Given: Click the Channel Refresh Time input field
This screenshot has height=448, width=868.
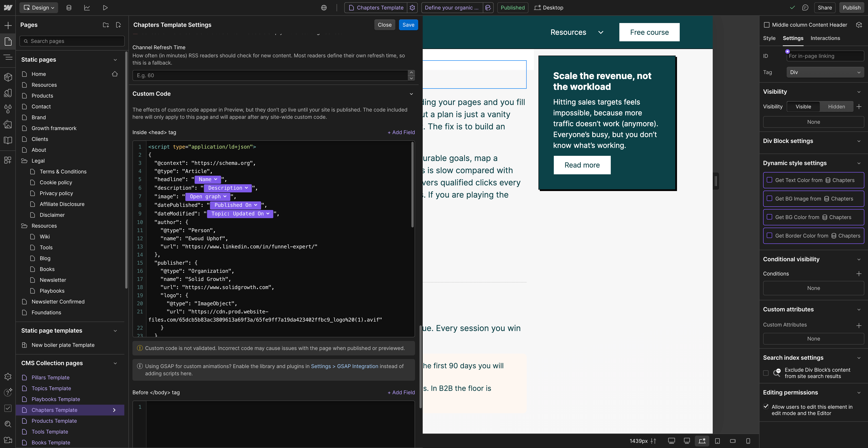Looking at the screenshot, I should 270,75.
